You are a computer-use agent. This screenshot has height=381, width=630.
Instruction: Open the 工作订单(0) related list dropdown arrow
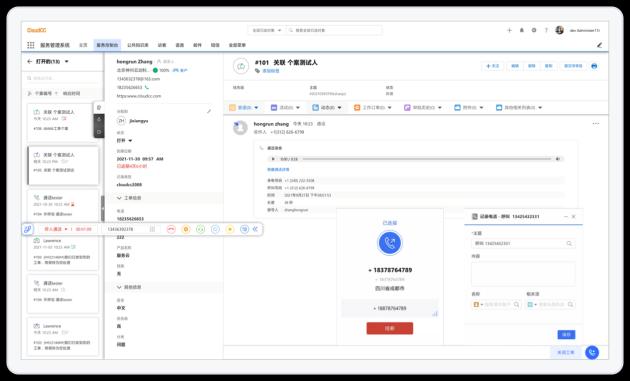click(x=389, y=108)
